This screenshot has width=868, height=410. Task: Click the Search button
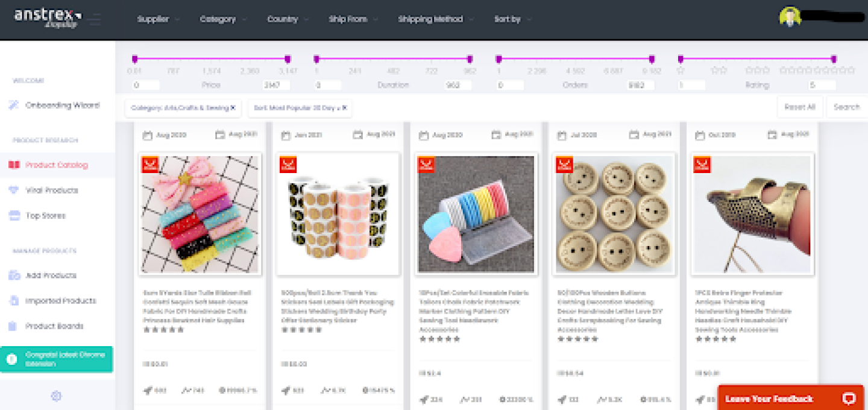tap(846, 107)
